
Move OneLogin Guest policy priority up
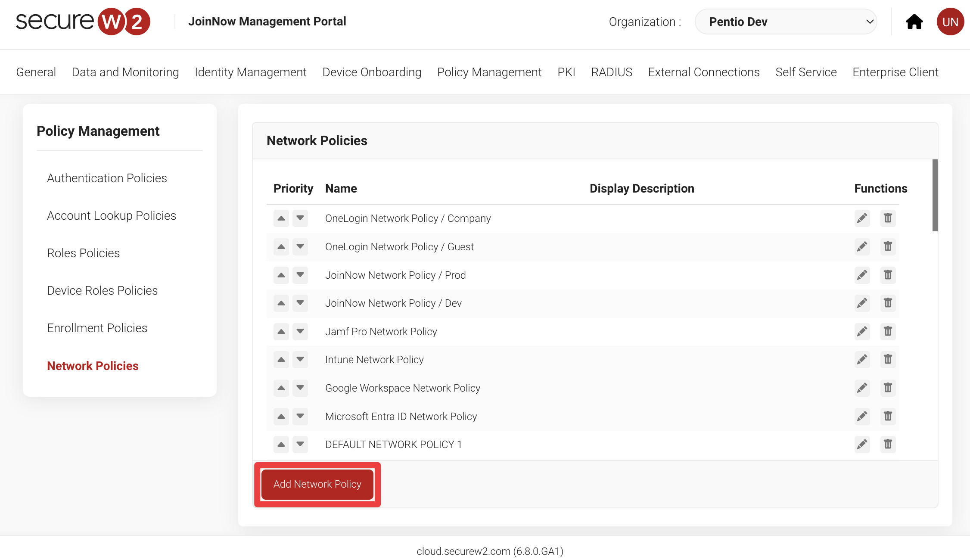(x=281, y=247)
